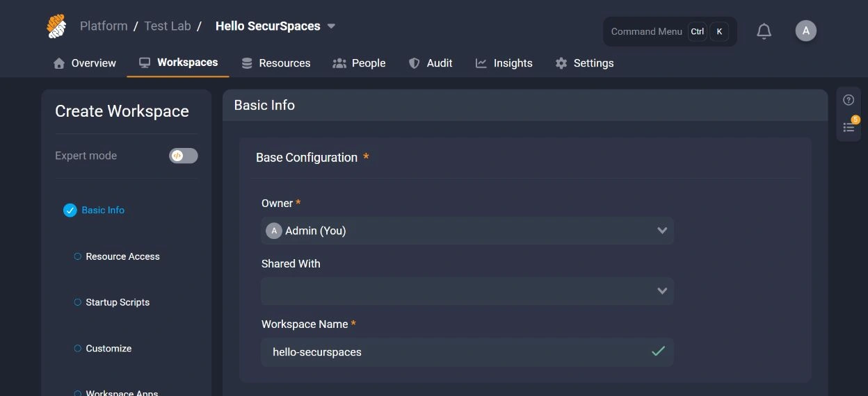This screenshot has width=868, height=396.
Task: Click the Settings gear icon
Action: point(561,63)
